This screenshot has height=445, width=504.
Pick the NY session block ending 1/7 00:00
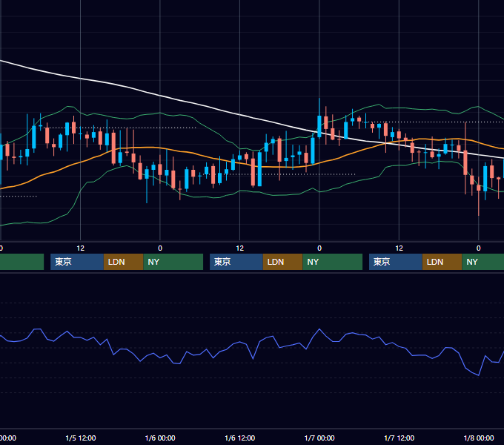332,262
